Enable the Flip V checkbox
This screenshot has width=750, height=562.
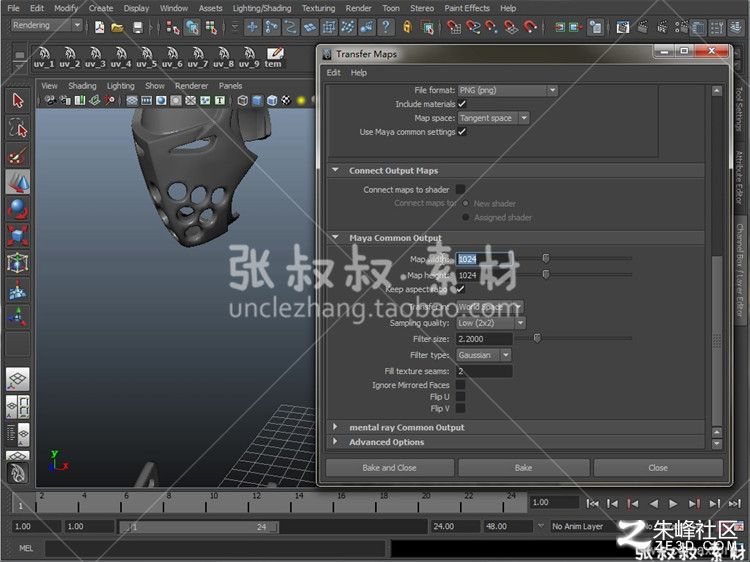pos(461,408)
